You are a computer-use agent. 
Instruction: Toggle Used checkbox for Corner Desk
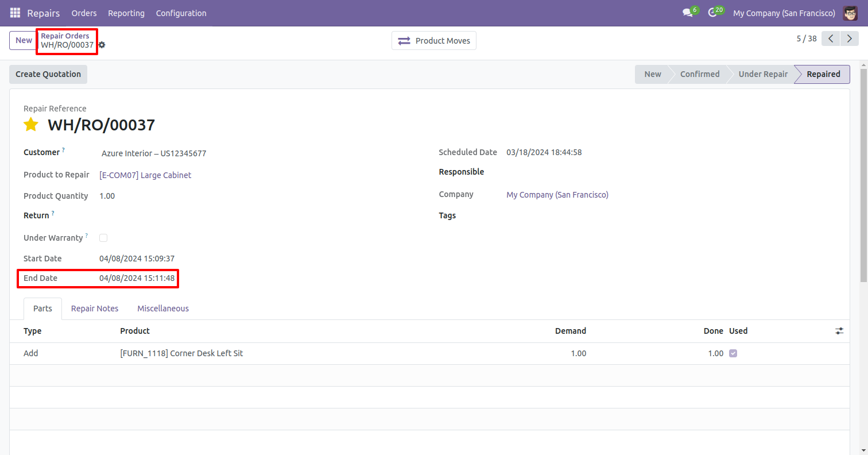pos(733,353)
